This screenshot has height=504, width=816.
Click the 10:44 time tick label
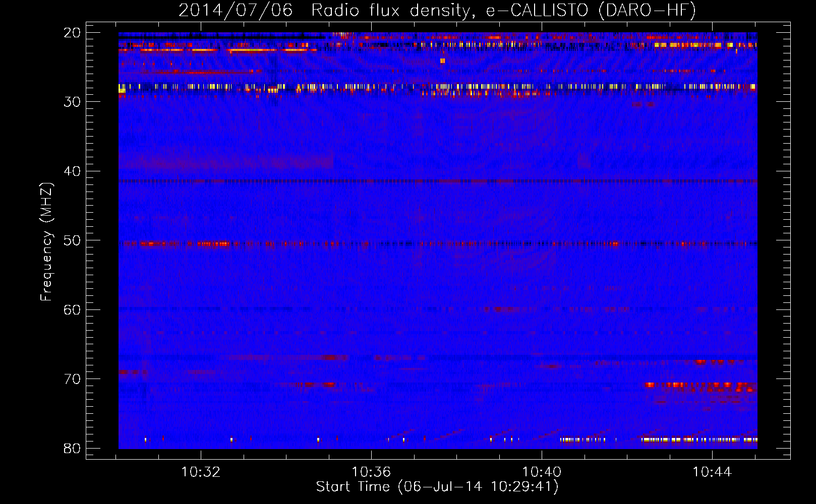click(712, 472)
